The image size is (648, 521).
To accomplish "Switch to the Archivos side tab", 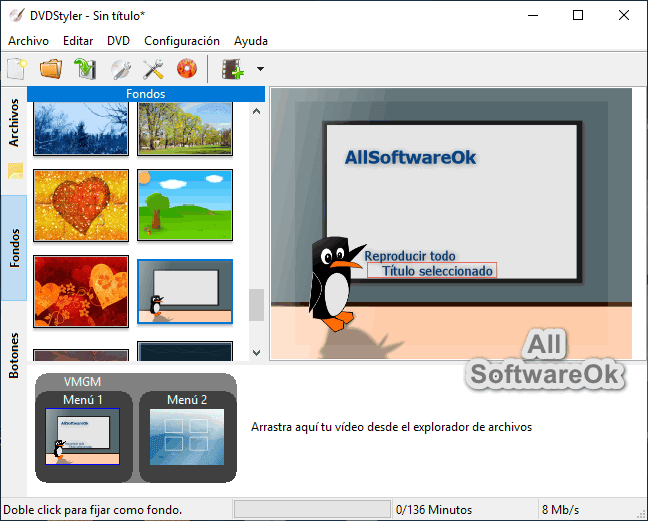I will pos(14,123).
